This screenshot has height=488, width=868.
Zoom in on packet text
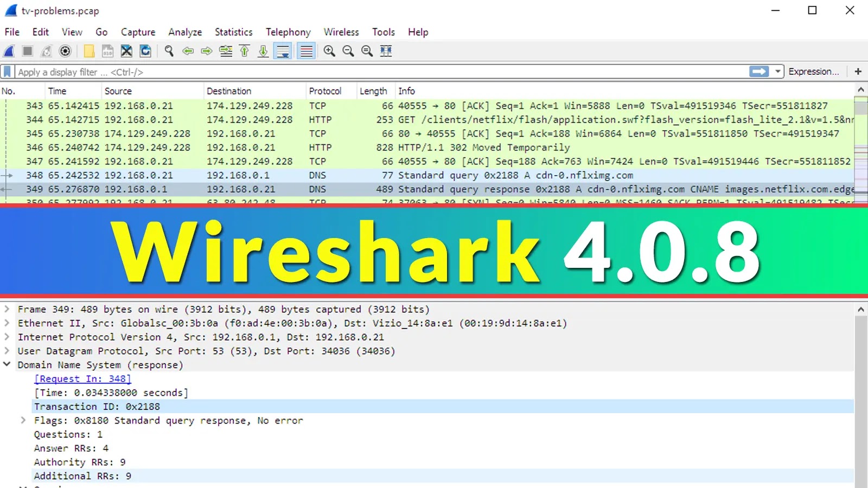(x=329, y=51)
